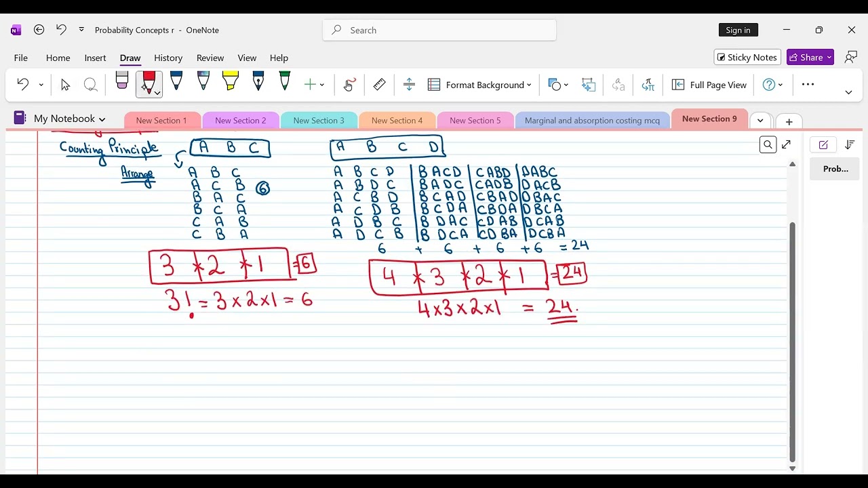Image resolution: width=868 pixels, height=488 pixels.
Task: Add a new pen with plus icon
Action: [310, 85]
